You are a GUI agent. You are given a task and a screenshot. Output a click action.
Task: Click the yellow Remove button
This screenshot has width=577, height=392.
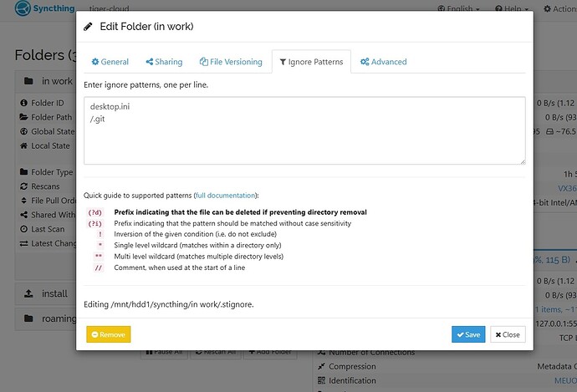(109, 334)
